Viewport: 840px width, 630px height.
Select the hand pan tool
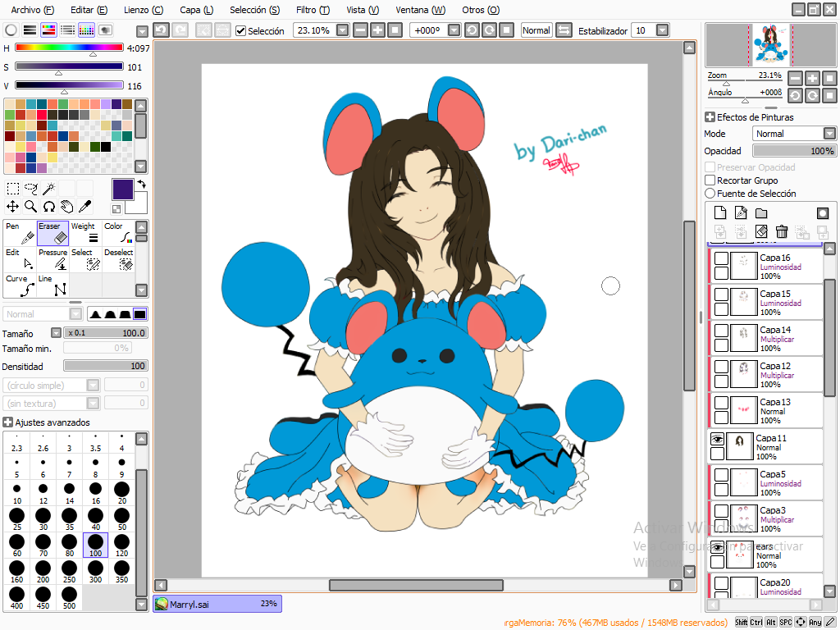pos(67,206)
